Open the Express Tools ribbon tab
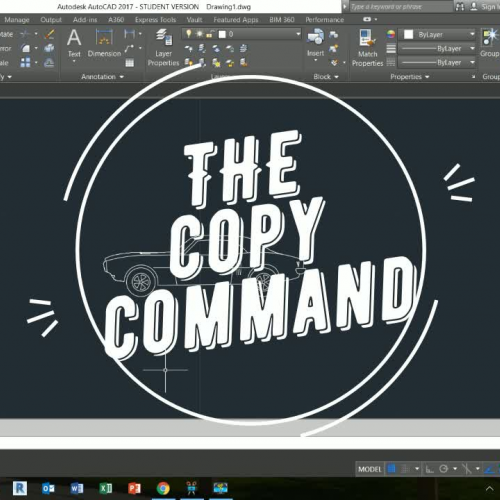The width and height of the screenshot is (500, 500). click(x=155, y=20)
